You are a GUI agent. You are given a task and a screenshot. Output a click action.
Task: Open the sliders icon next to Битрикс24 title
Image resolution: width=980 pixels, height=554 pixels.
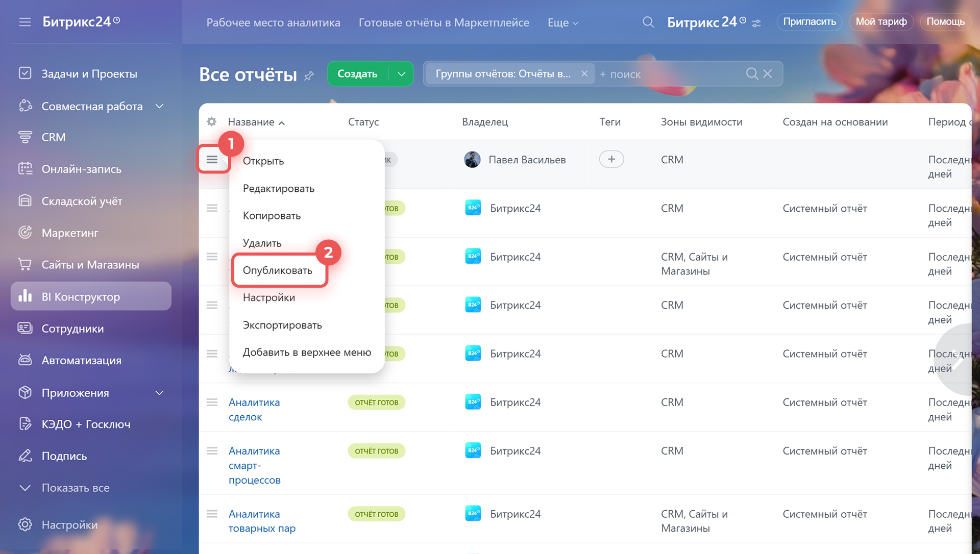pos(756,23)
